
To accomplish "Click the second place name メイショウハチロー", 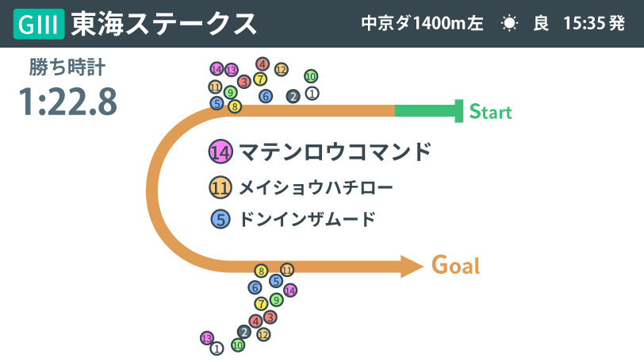I will click(316, 188).
